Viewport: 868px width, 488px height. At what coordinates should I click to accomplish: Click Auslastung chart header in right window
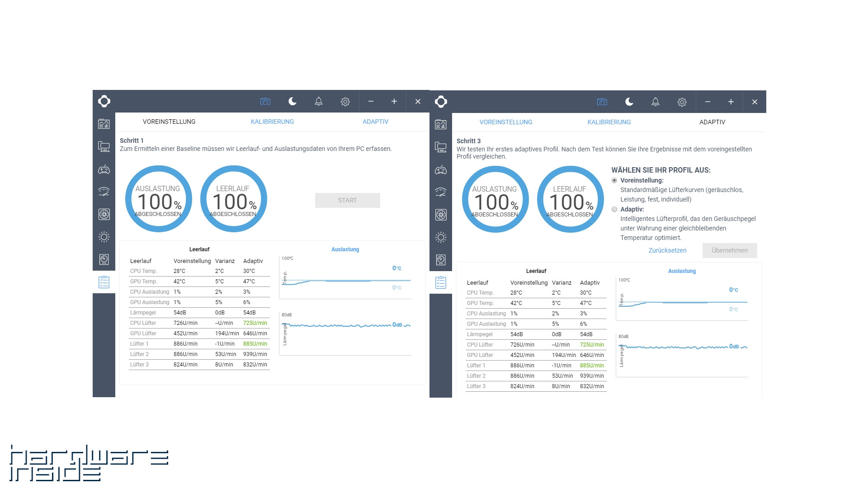coord(682,271)
